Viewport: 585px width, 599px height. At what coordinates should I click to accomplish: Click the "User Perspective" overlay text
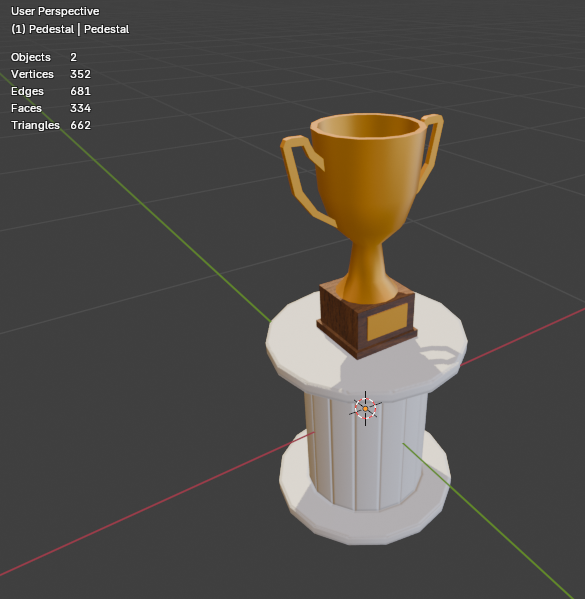pos(55,11)
